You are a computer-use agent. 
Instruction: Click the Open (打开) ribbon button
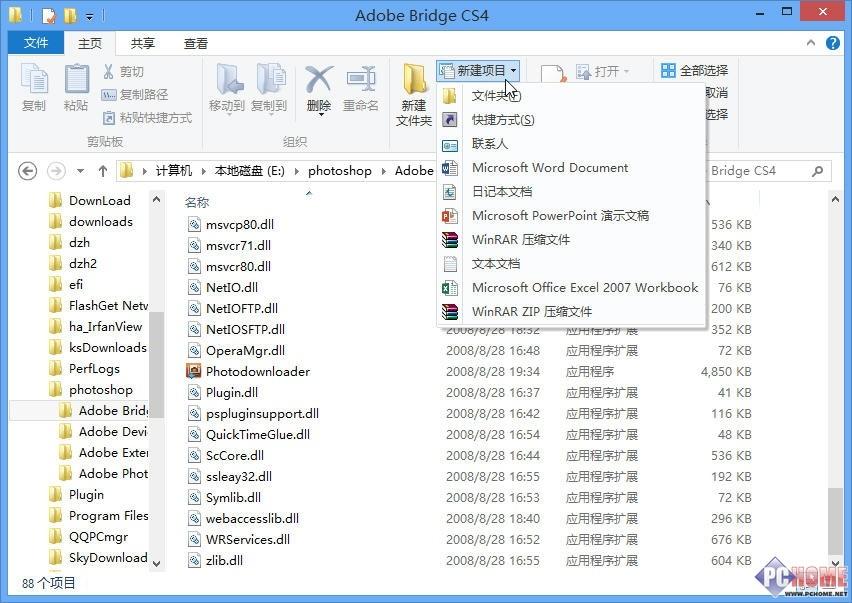602,71
